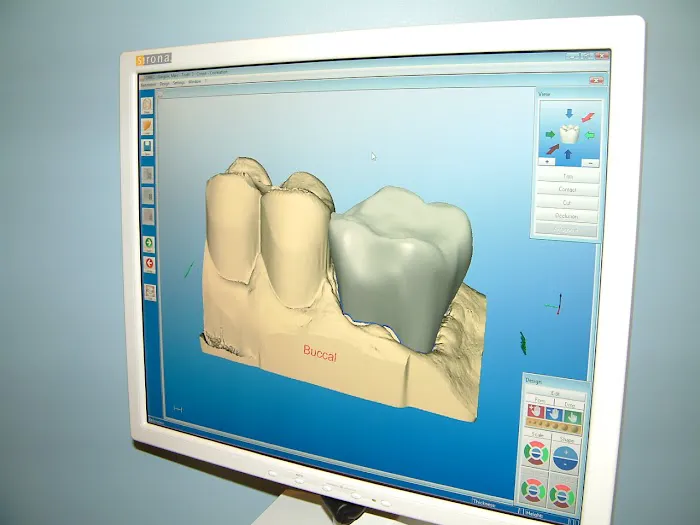
Task: Zoom in with the View plus button
Action: 547,161
